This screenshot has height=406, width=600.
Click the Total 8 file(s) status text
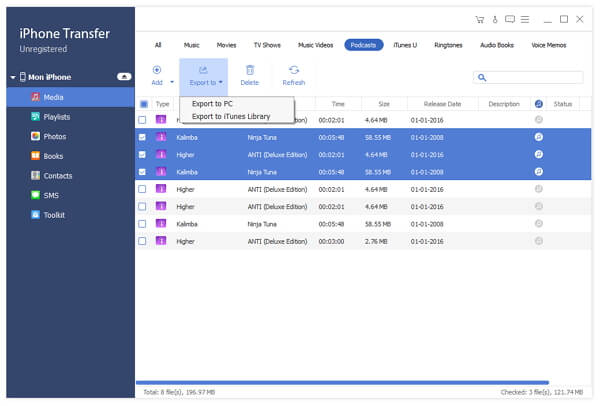coord(179,392)
